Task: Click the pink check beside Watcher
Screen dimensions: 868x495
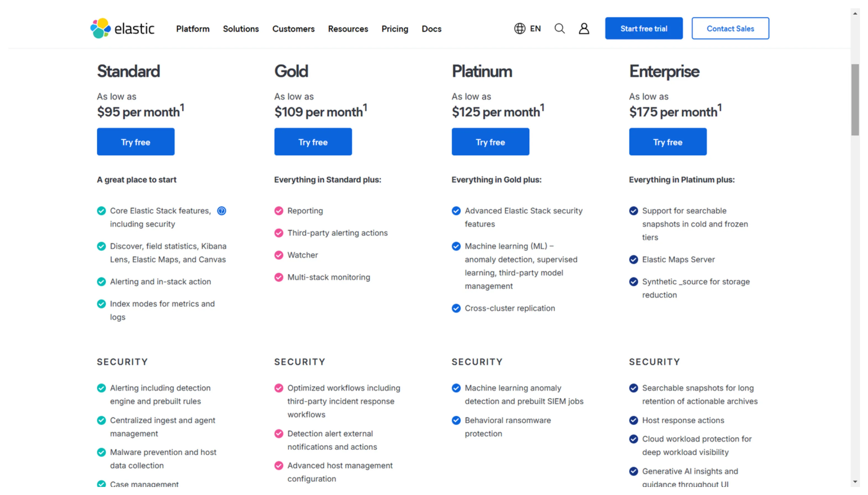Action: pyautogui.click(x=279, y=255)
